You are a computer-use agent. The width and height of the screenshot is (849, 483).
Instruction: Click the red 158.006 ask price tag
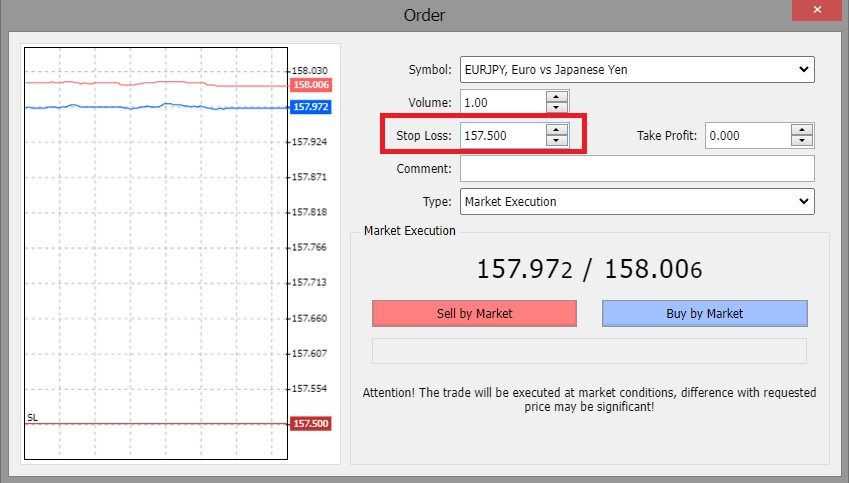pos(310,86)
